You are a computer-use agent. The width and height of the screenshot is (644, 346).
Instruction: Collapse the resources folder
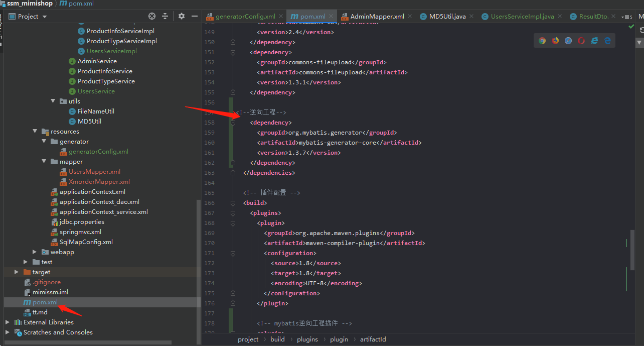(35, 132)
